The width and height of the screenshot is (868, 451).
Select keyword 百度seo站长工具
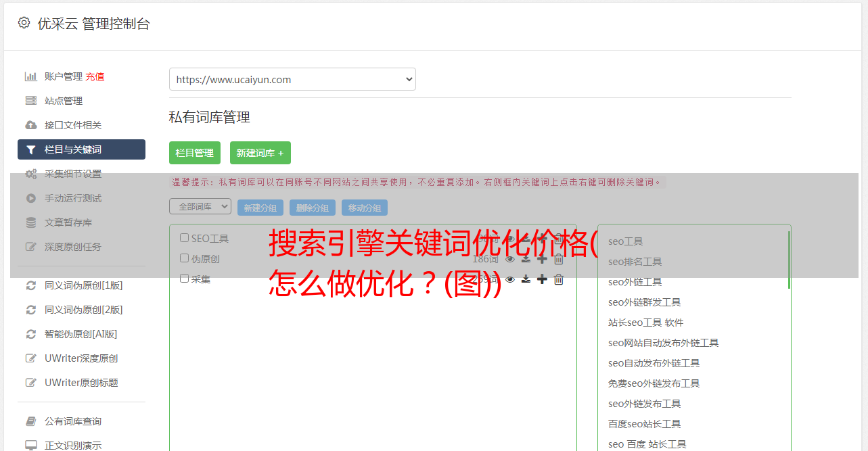(x=644, y=424)
